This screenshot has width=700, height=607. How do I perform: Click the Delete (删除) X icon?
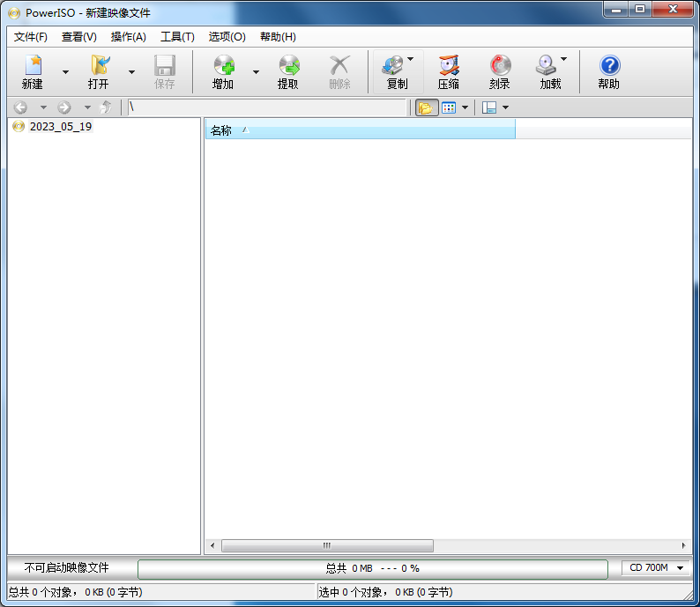pyautogui.click(x=339, y=65)
